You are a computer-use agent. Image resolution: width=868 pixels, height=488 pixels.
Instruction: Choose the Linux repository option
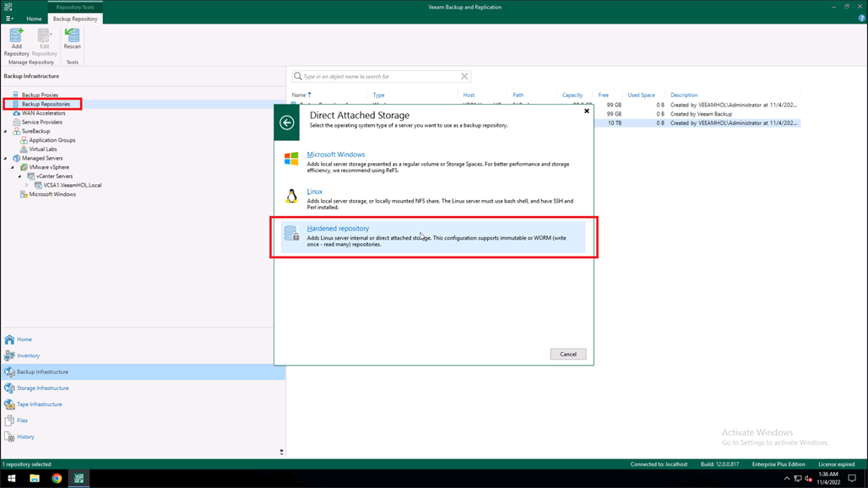(x=314, y=192)
